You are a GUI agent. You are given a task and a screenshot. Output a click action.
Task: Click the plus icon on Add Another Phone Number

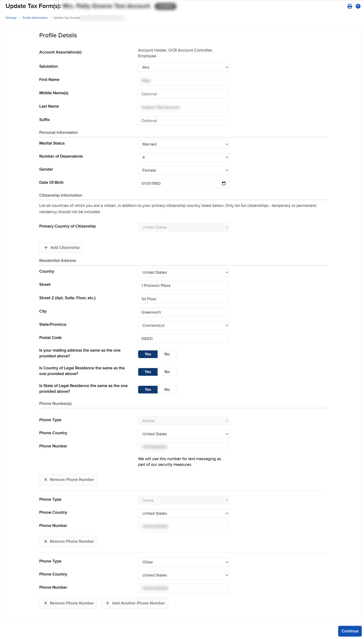[x=108, y=603]
